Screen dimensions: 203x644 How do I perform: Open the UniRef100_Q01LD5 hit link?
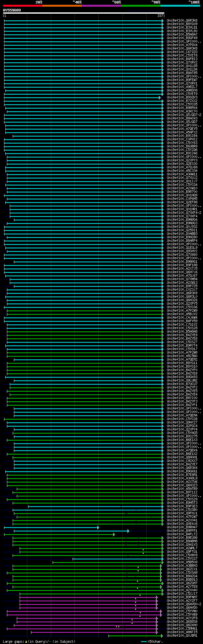[x=182, y=66]
